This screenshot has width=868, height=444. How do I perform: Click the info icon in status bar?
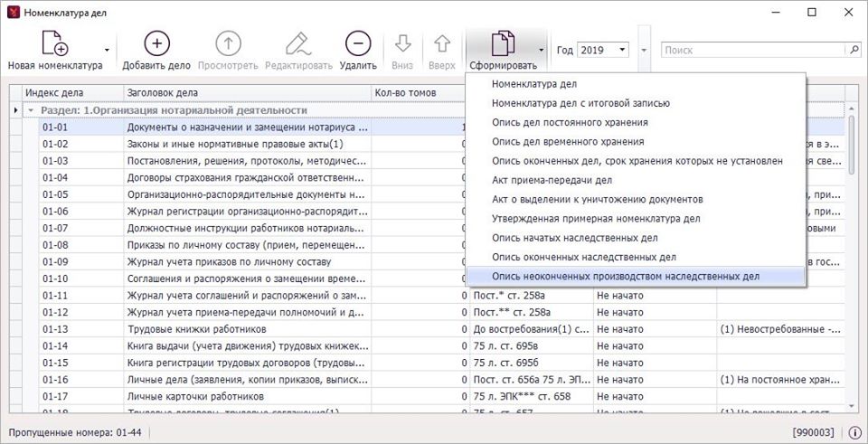pyautogui.click(x=853, y=432)
